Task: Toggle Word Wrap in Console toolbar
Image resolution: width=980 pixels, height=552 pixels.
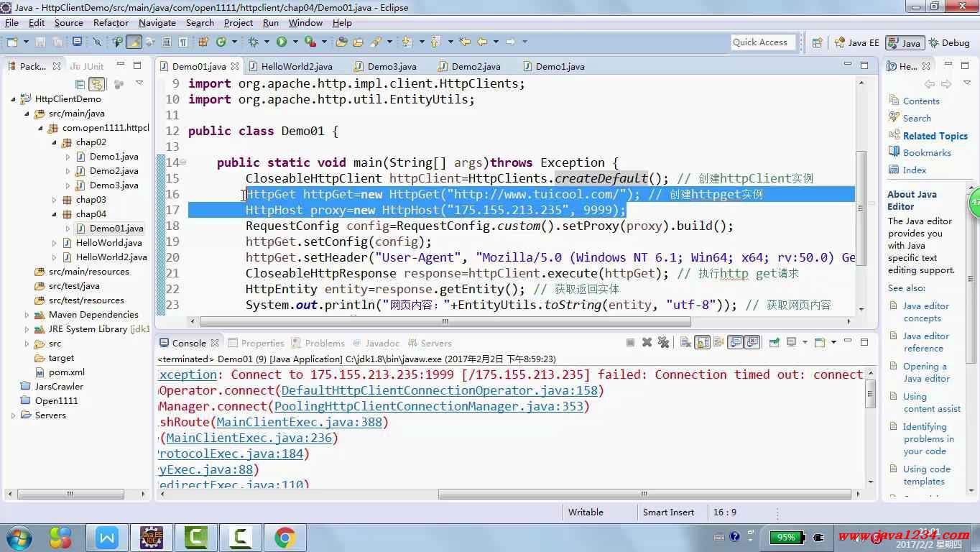Action: point(718,343)
